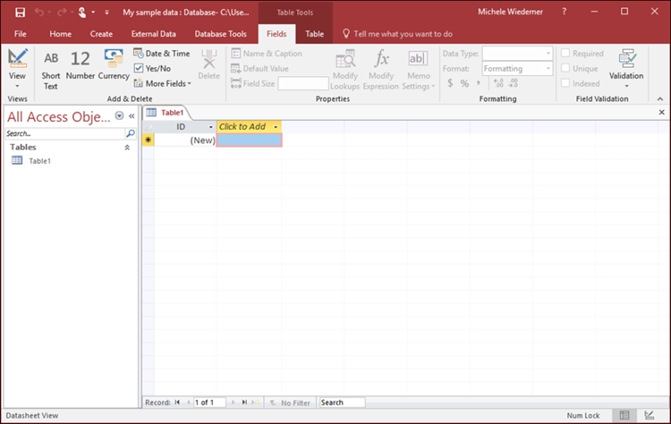Click Decrease Decimals icon
This screenshot has width=671, height=424.
513,83
